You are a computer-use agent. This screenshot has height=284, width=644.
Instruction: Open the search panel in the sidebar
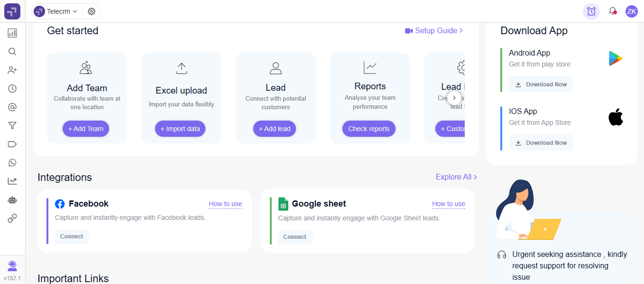tap(12, 51)
